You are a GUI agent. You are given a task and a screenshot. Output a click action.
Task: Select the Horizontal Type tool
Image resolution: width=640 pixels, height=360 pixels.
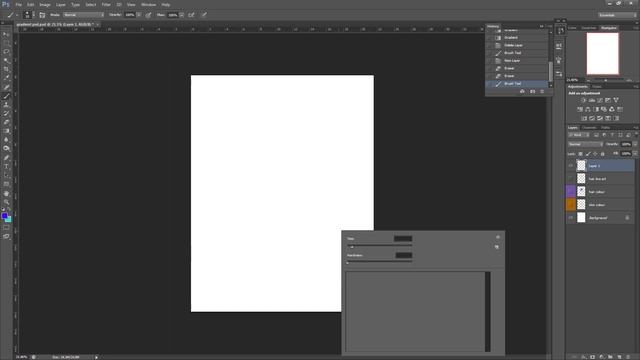click(x=6, y=167)
